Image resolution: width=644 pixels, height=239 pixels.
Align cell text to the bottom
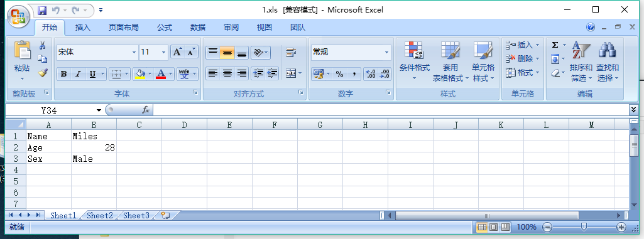242,53
